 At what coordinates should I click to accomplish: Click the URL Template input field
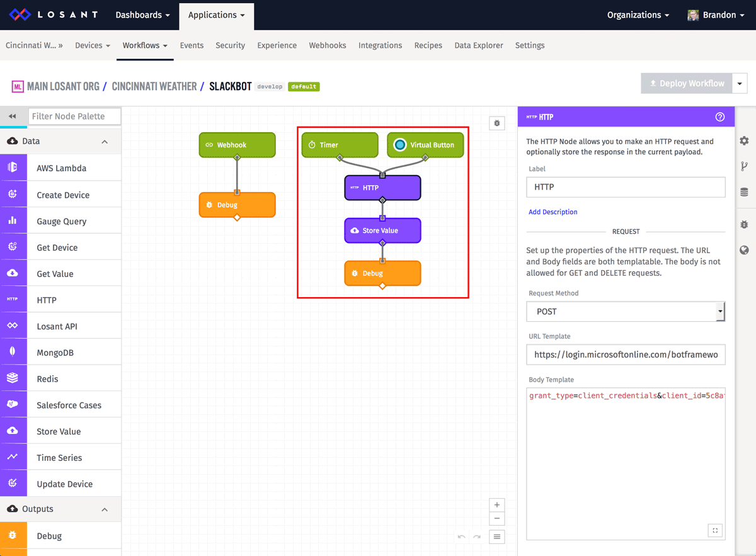coord(626,355)
